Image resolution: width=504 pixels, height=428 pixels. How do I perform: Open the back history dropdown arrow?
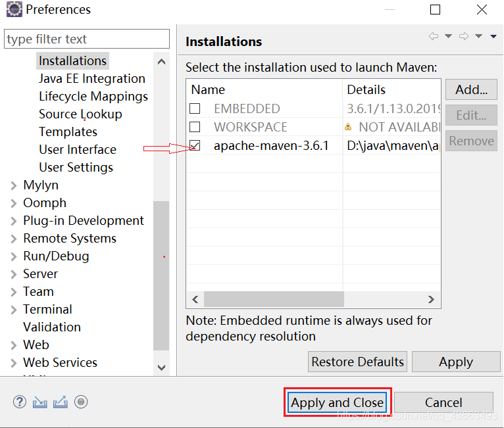click(x=448, y=36)
